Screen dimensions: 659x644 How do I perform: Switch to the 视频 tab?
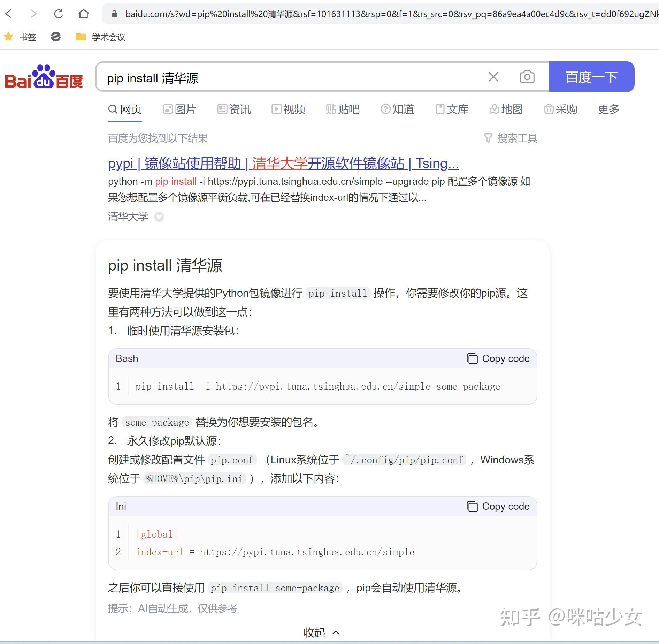click(288, 109)
